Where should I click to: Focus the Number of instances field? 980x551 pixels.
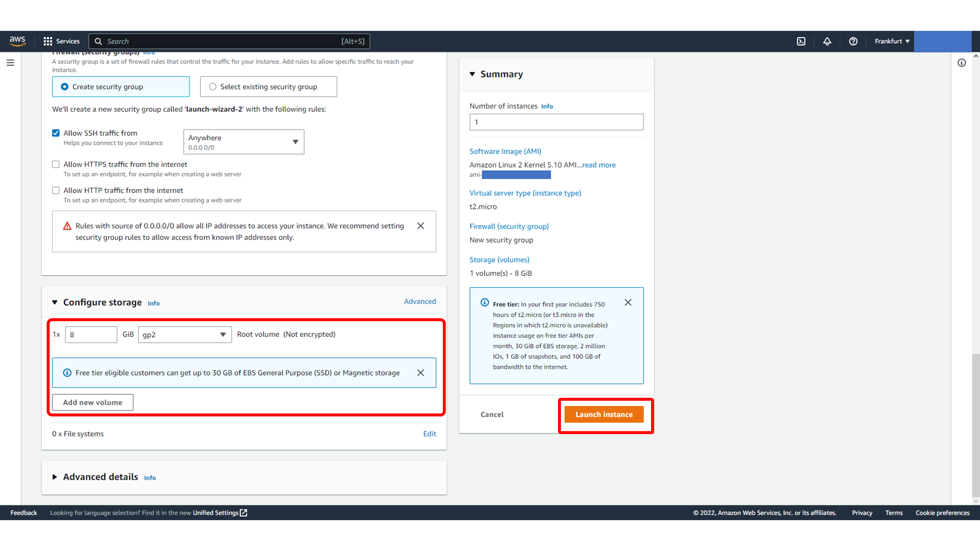(x=556, y=122)
